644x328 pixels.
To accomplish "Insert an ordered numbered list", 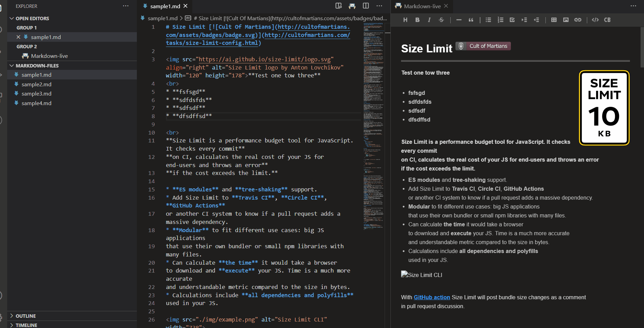I will click(500, 20).
